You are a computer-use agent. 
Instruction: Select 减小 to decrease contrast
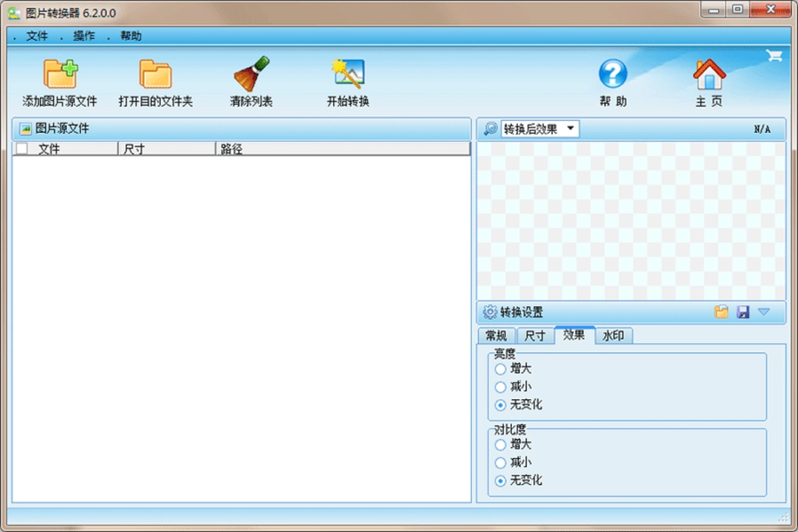point(500,462)
